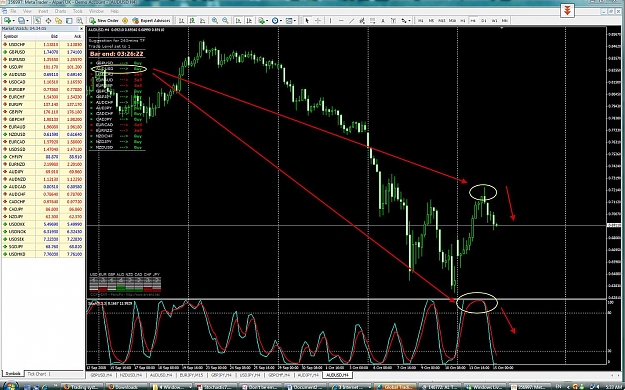Viewport: 625px width, 390px height.
Task: Select USDCHF in Market Watch
Action: 43,45
